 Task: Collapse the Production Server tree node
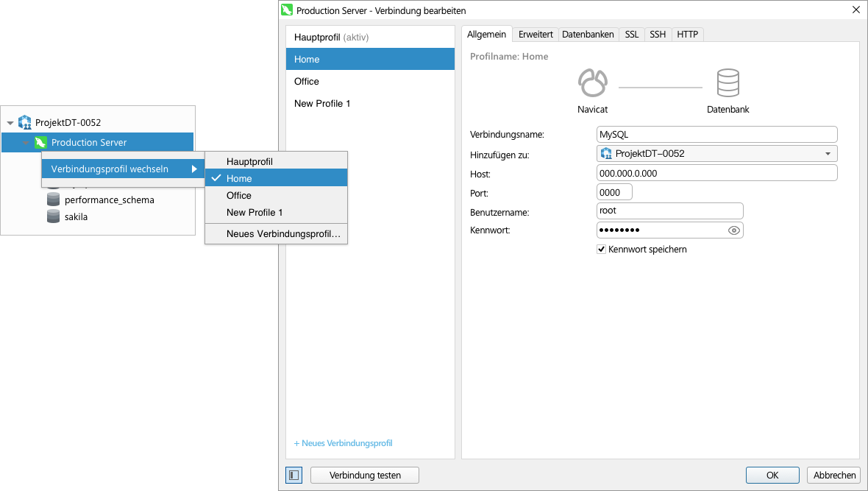tap(26, 143)
